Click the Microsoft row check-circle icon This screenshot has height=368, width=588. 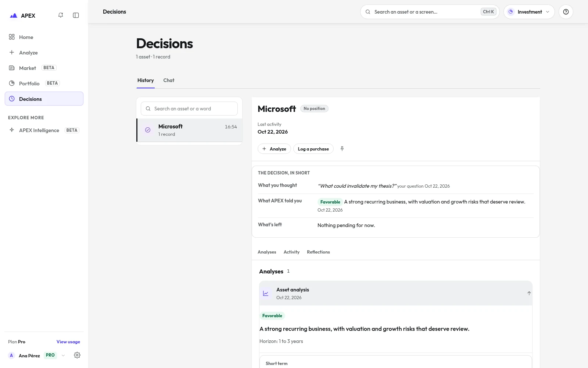tap(148, 130)
